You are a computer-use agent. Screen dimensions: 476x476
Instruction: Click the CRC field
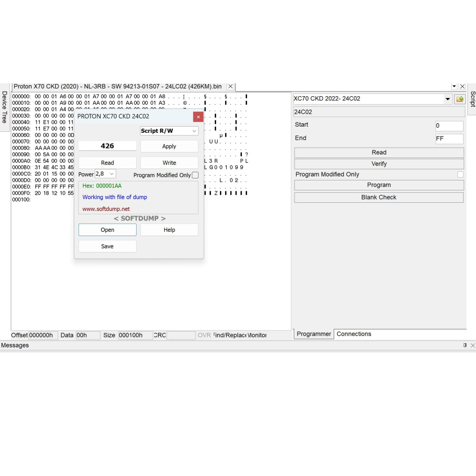pos(181,336)
